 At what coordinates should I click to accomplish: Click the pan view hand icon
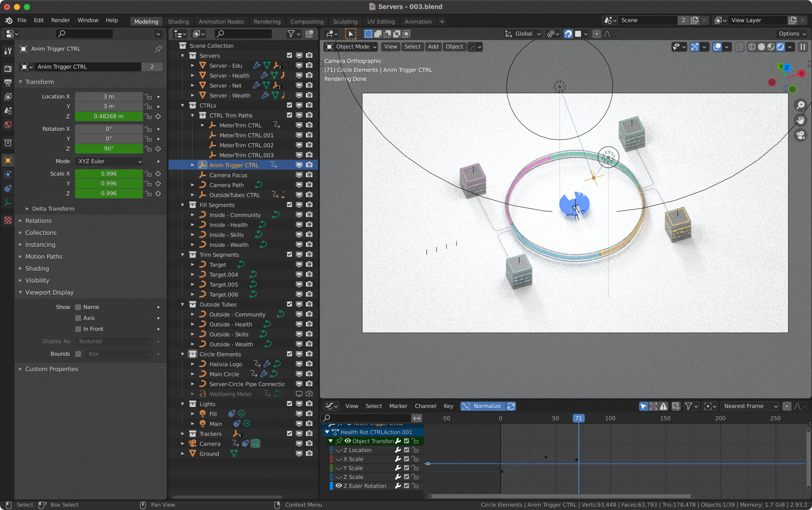(x=801, y=120)
